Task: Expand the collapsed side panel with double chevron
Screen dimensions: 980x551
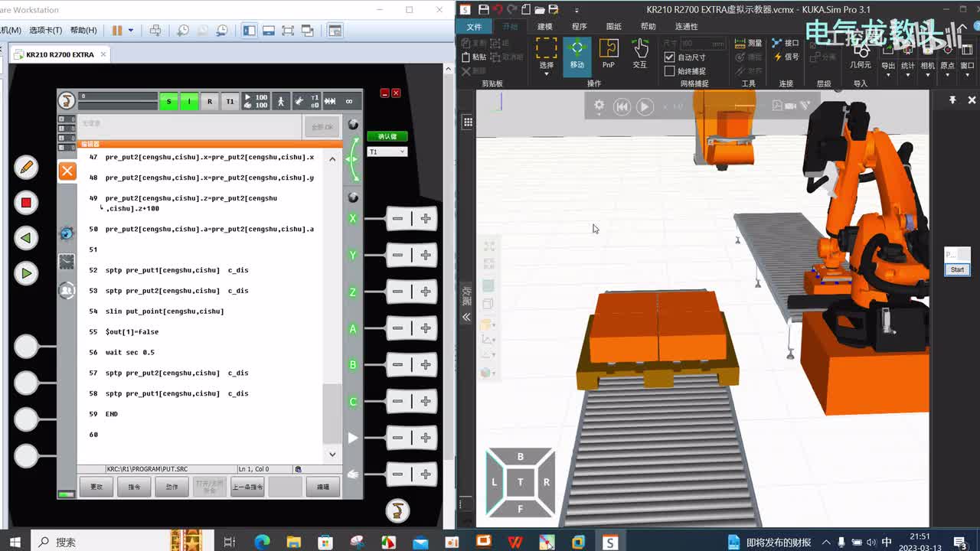Action: coord(466,317)
